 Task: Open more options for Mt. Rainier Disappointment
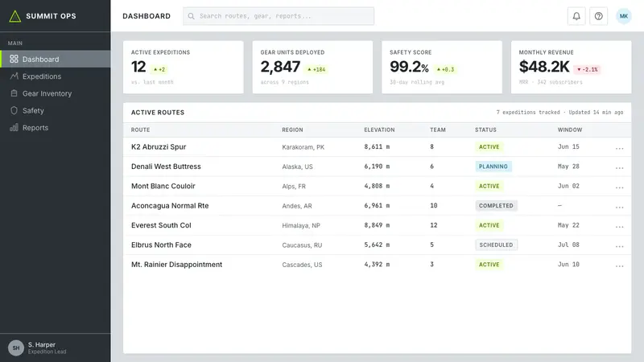619,265
